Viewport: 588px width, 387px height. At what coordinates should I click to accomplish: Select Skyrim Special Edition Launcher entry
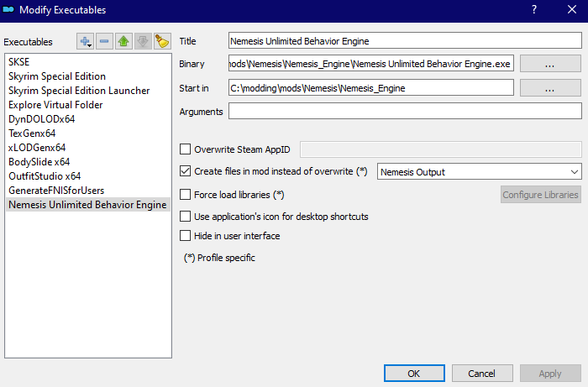coord(87,91)
